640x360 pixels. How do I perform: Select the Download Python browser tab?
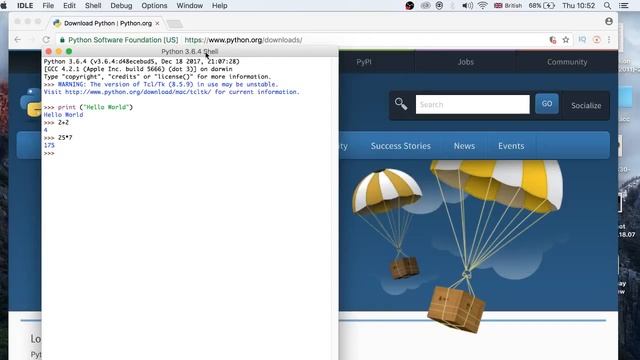pyautogui.click(x=107, y=23)
